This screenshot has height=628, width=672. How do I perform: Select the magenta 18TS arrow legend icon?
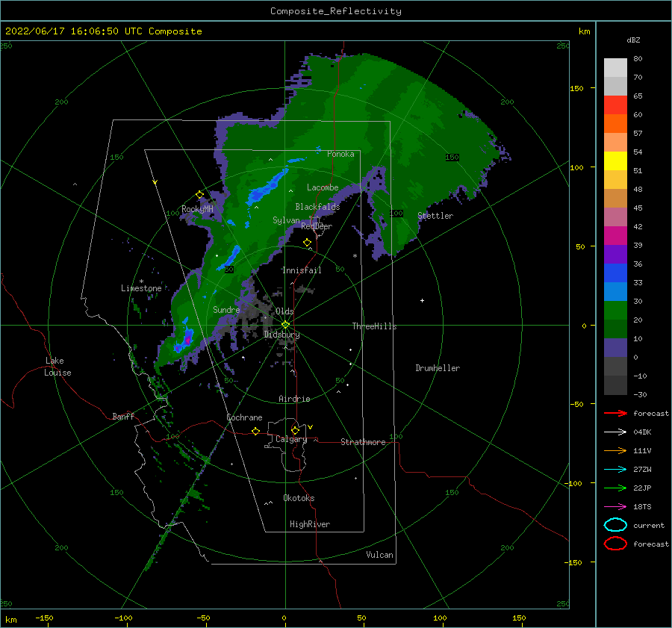coord(615,507)
